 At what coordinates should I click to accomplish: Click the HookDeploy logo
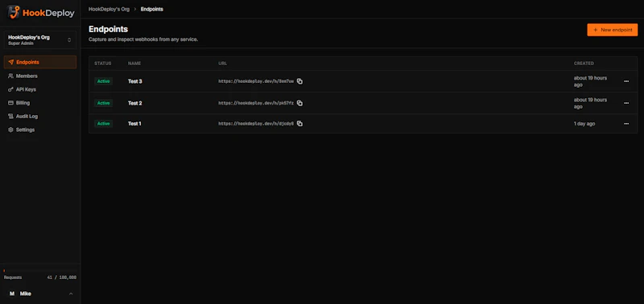coord(41,13)
